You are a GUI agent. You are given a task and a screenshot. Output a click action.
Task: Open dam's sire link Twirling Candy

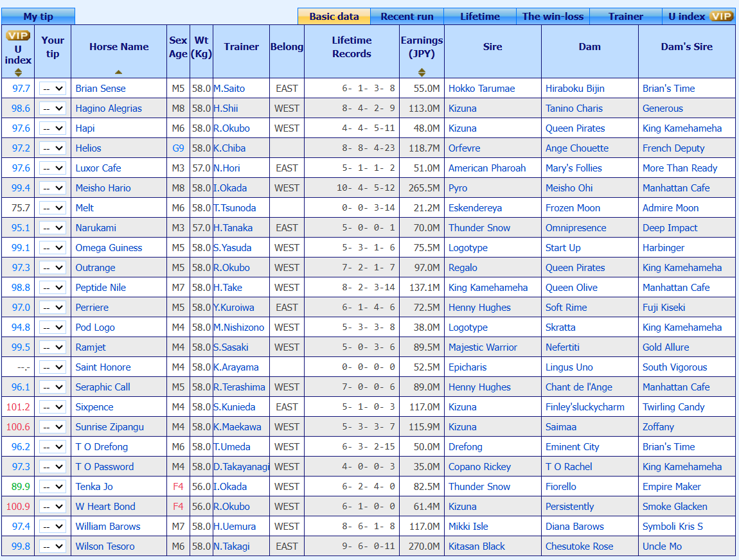(x=673, y=407)
